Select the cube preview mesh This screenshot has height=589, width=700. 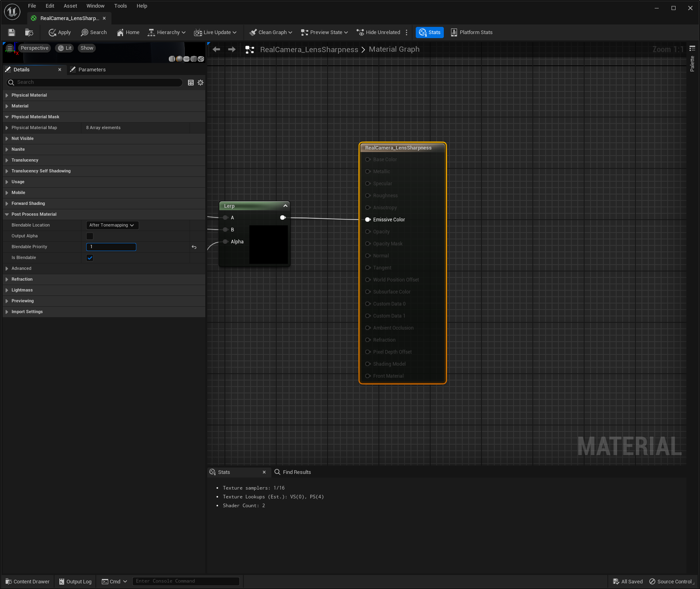click(x=194, y=59)
